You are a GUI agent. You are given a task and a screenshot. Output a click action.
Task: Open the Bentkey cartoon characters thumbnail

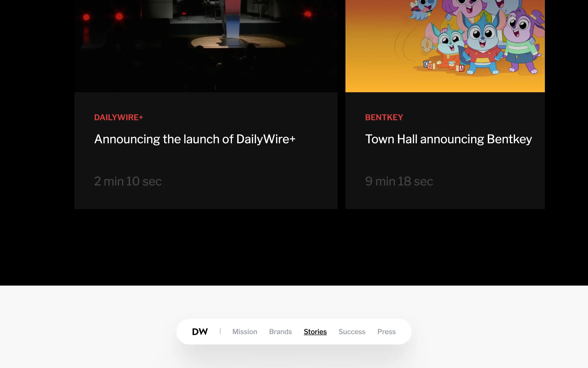pos(445,46)
